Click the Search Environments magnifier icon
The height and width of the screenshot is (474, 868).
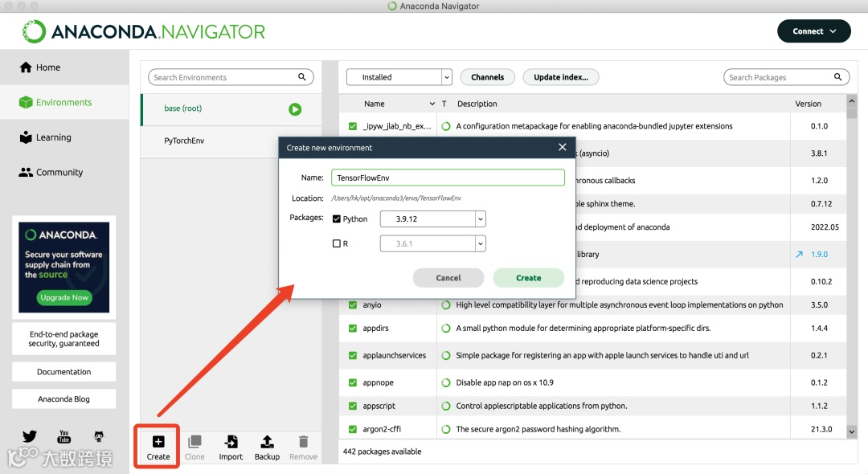301,77
